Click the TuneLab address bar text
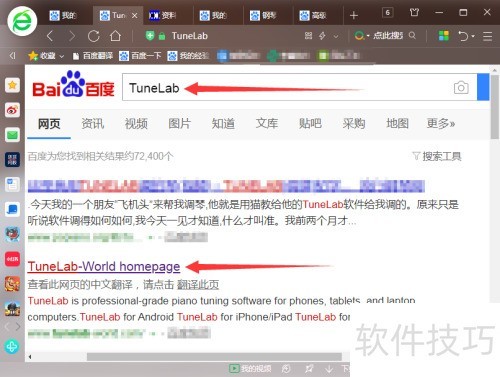This screenshot has width=500, height=377. [x=190, y=36]
